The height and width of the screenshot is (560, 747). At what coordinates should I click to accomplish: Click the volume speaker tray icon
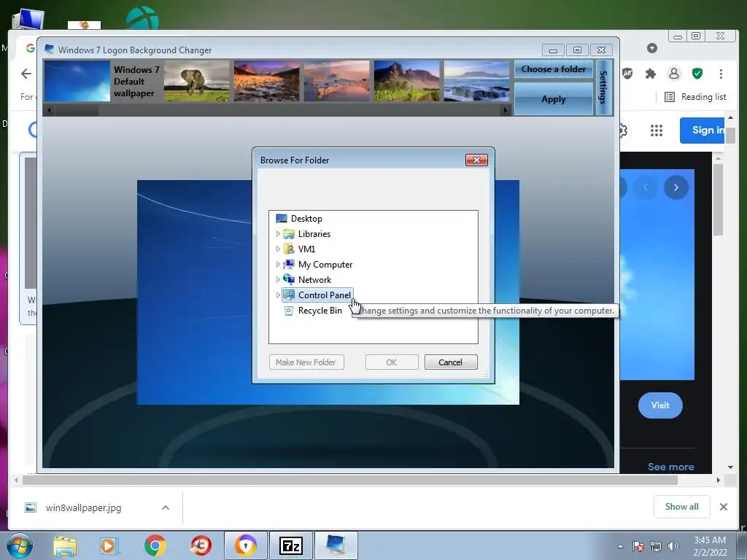[673, 546]
